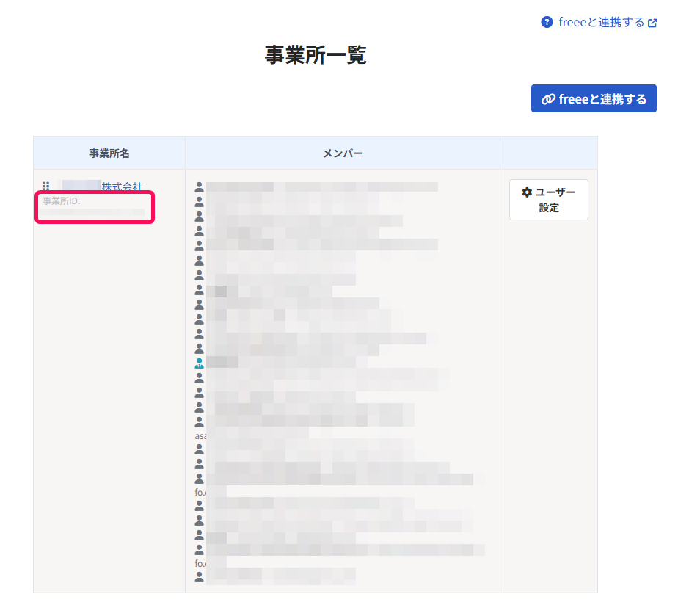Click the 株式会社 office name link

122,186
